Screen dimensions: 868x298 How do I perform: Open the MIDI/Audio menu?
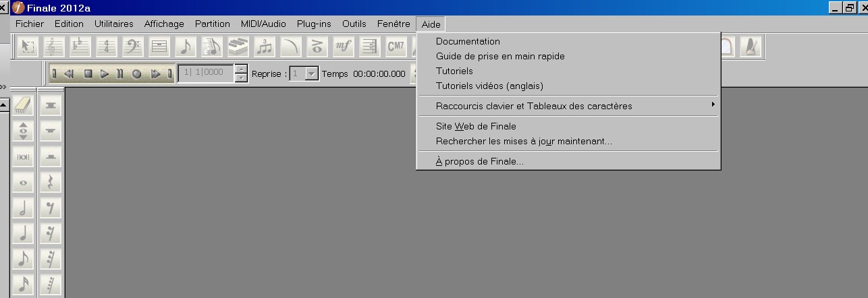tap(263, 24)
